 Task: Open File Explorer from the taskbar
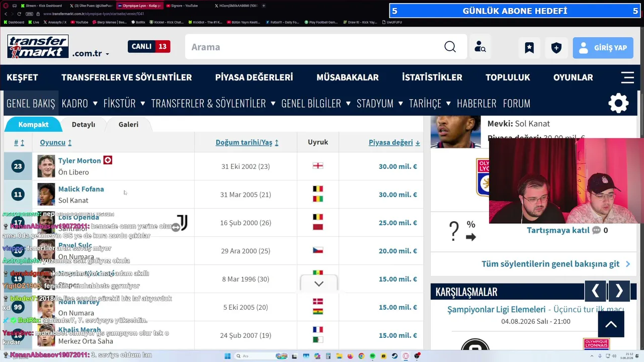[x=339, y=356]
